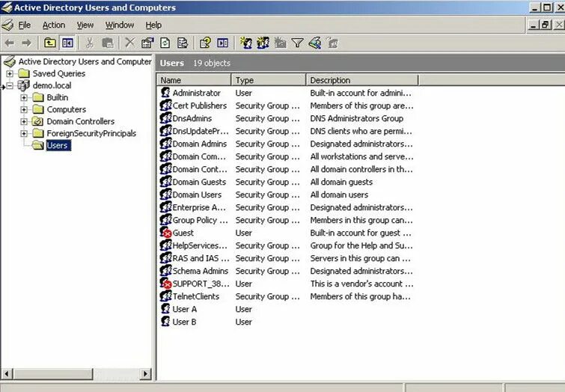
Task: Expand the Builtin container
Action: pyautogui.click(x=24, y=98)
